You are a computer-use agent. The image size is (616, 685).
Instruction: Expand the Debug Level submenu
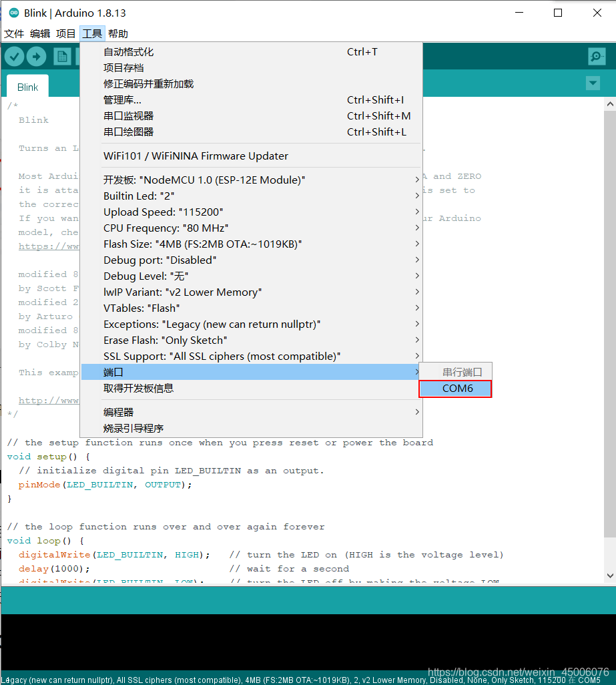(x=251, y=276)
